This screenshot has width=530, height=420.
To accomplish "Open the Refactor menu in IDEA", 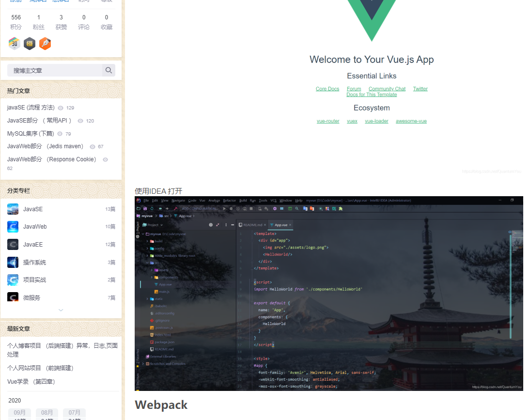I will [230, 201].
